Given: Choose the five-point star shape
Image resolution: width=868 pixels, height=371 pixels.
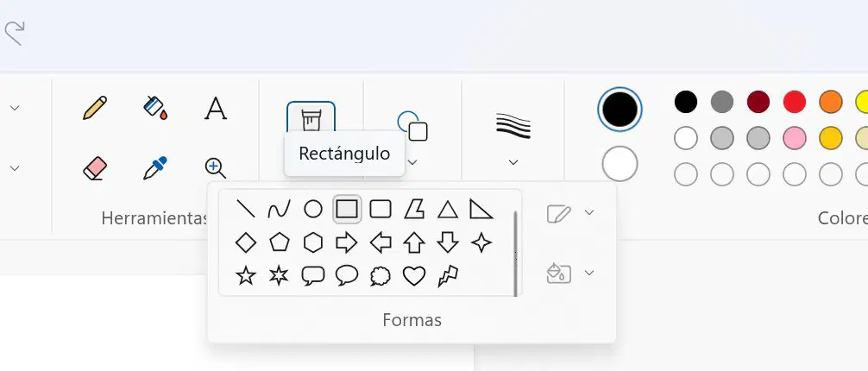Looking at the screenshot, I should pyautogui.click(x=246, y=276).
